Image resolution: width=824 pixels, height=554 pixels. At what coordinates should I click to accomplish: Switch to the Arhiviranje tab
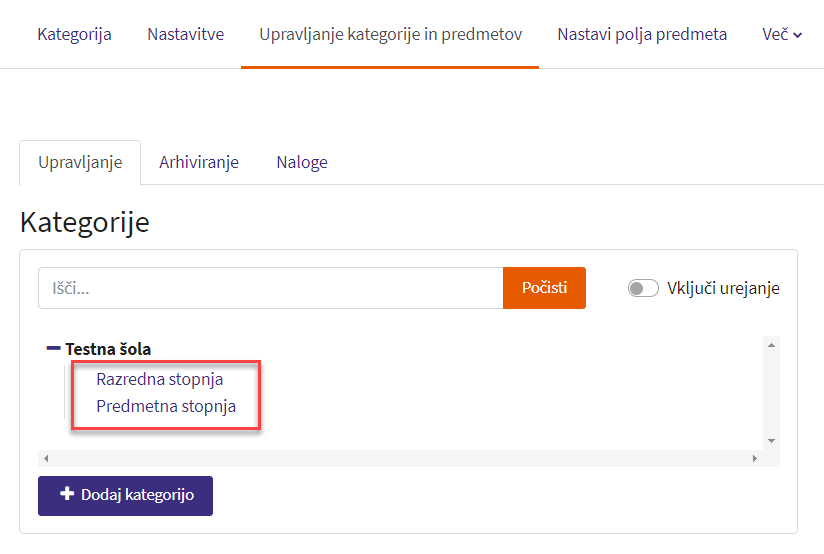click(x=199, y=162)
